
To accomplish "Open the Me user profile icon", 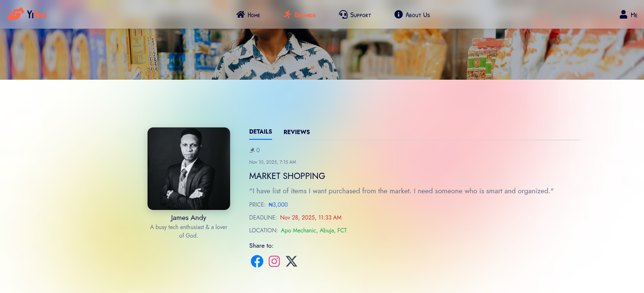I will [623, 14].
